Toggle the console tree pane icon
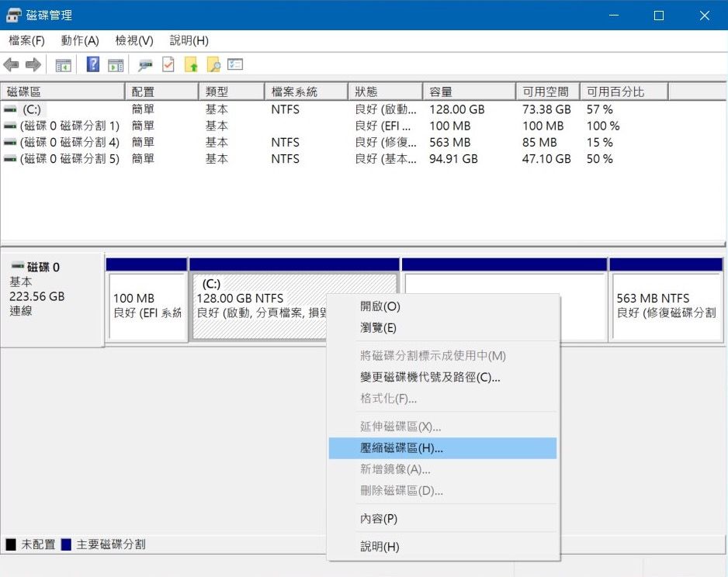The height and width of the screenshot is (577, 728). click(x=63, y=65)
